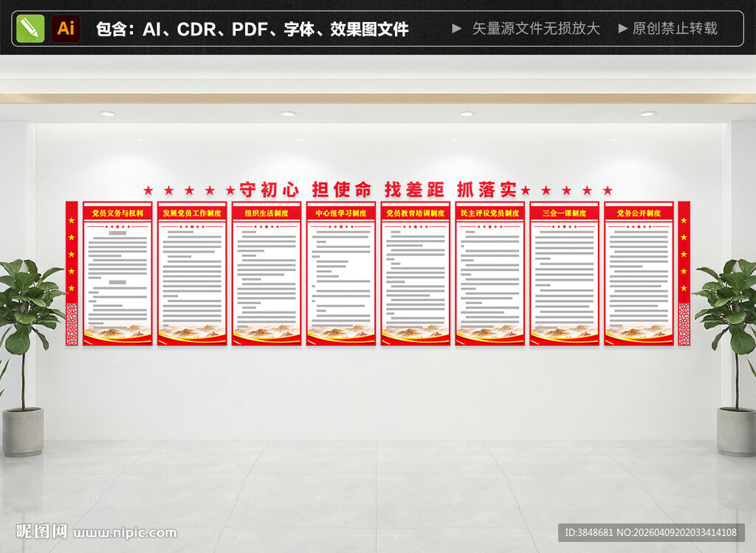This screenshot has width=756, height=553.
Task: Select the text 原创禁止转载
Action: [x=675, y=29]
